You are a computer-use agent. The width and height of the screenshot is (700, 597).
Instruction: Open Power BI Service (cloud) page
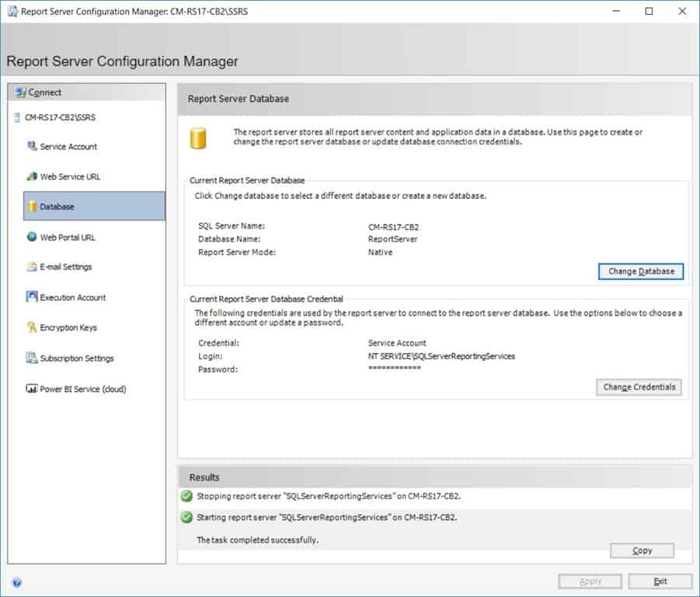[x=82, y=389]
